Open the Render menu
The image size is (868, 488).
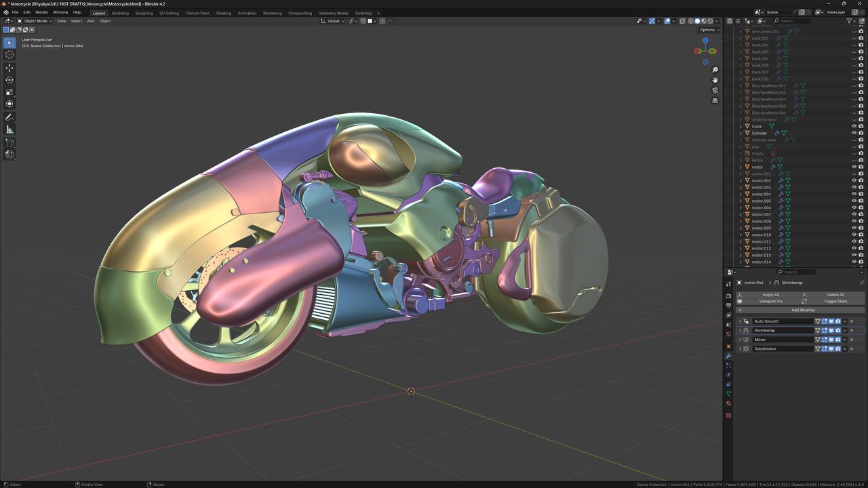pyautogui.click(x=42, y=12)
